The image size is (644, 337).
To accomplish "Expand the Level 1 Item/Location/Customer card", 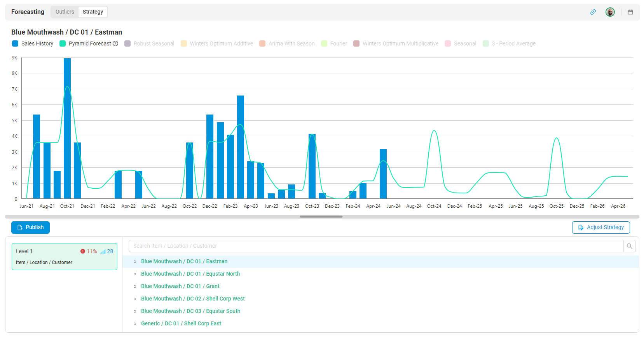I will 65,257.
